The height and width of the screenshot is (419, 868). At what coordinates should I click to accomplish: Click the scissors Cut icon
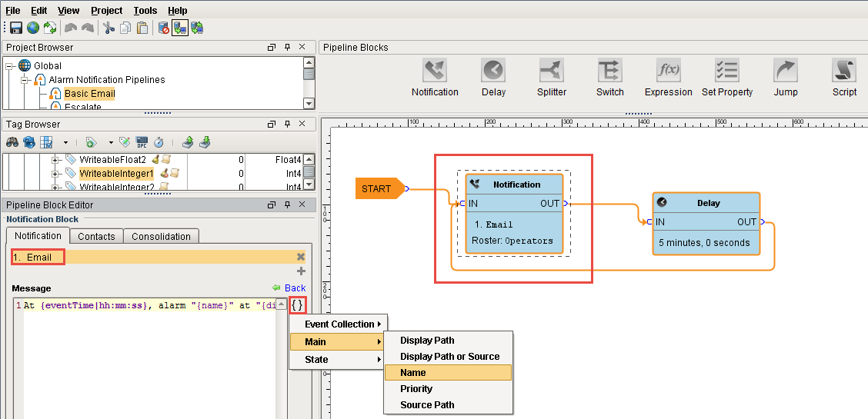tap(108, 28)
